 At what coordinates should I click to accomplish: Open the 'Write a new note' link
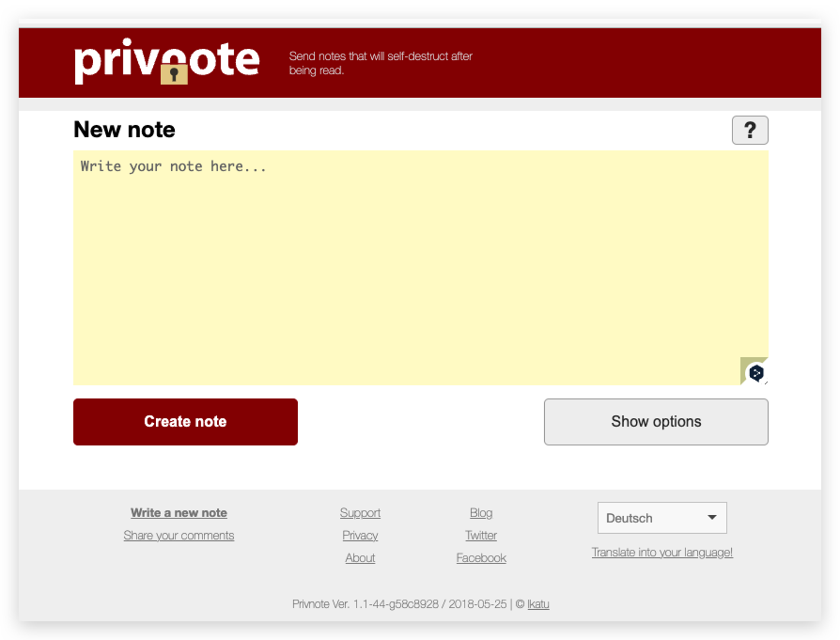(x=178, y=513)
